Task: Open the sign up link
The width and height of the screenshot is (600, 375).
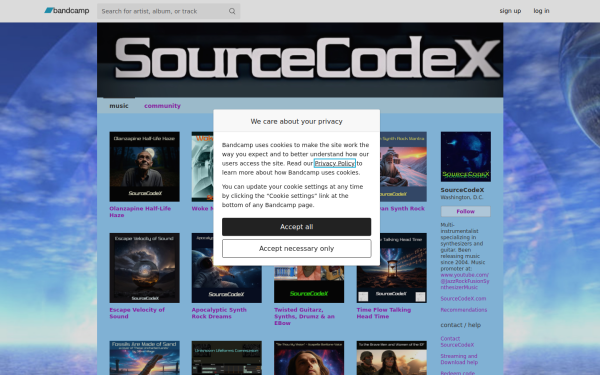Action: click(510, 11)
